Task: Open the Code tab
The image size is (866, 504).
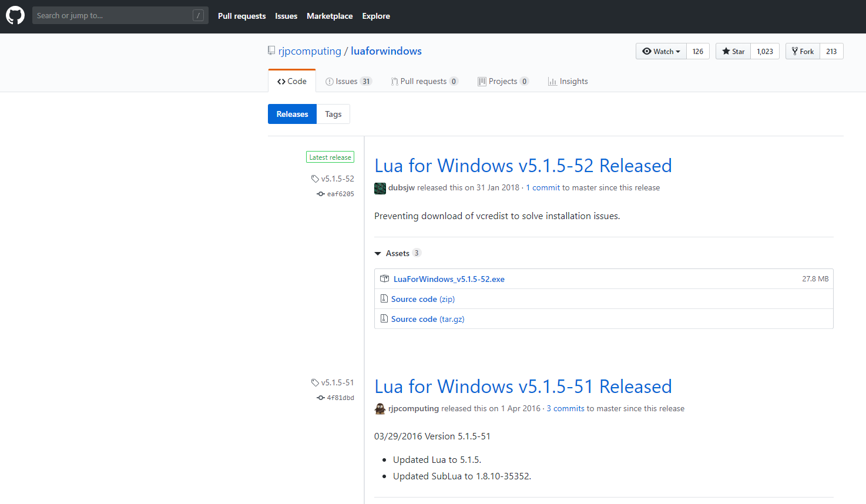Action: point(292,81)
